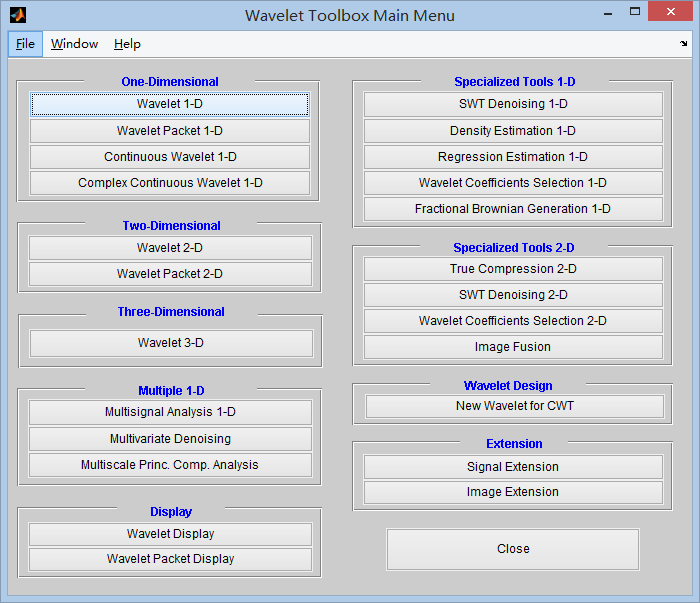Click the dock arrow icon in menu bar
This screenshot has height=603, width=700.
(x=683, y=43)
